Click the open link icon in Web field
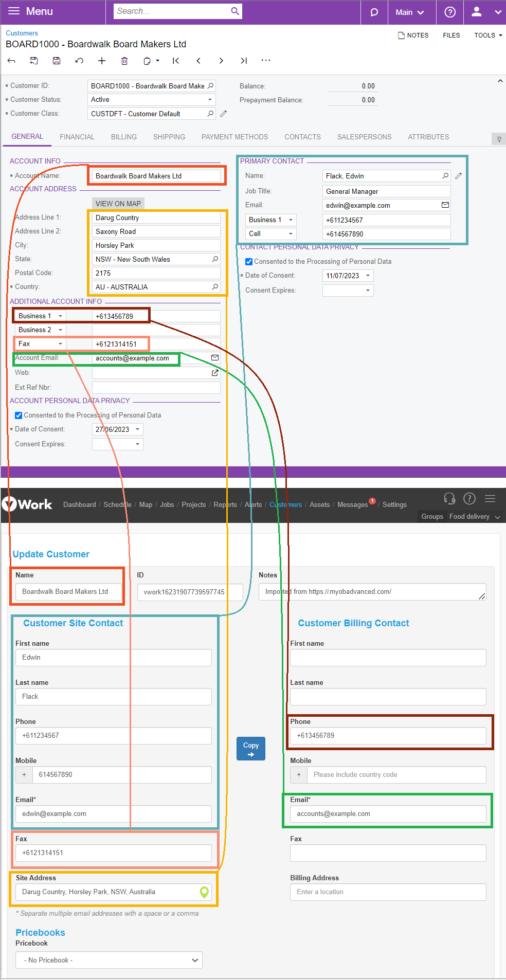 point(215,373)
